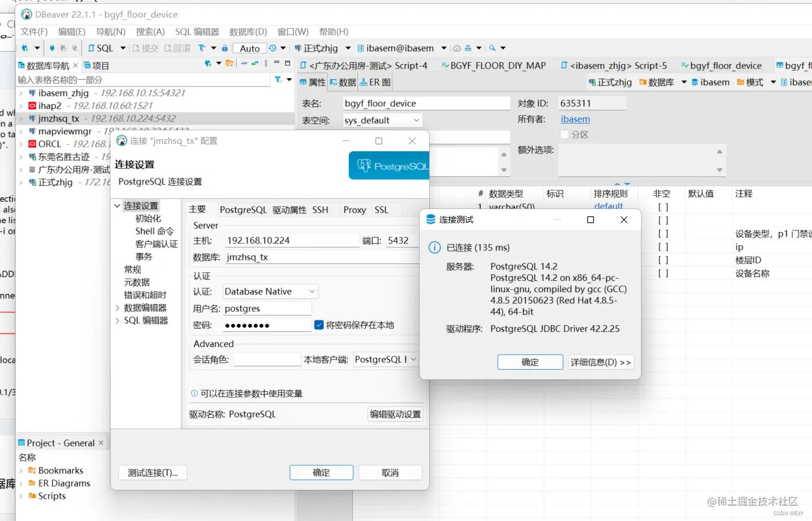Click the 会话角色 input field

coord(267,359)
